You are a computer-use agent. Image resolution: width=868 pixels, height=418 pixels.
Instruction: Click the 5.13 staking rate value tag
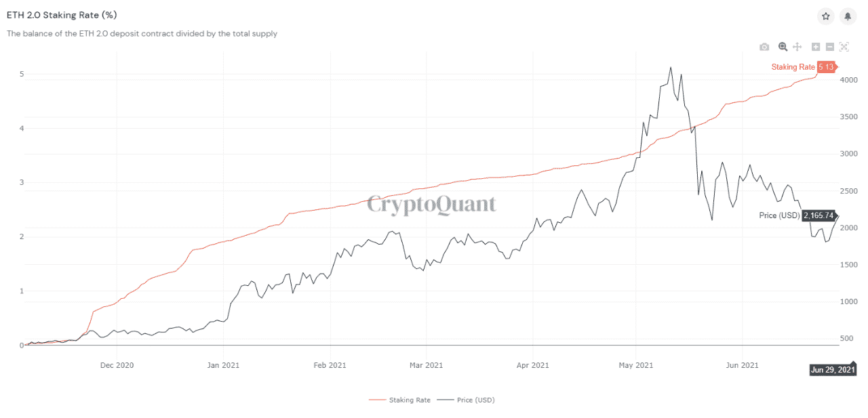pyautogui.click(x=825, y=67)
